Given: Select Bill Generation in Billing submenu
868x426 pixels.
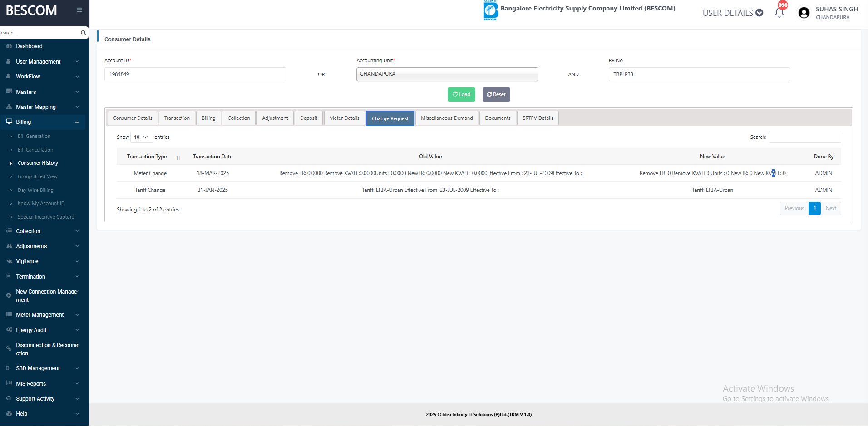Looking at the screenshot, I should (x=34, y=136).
